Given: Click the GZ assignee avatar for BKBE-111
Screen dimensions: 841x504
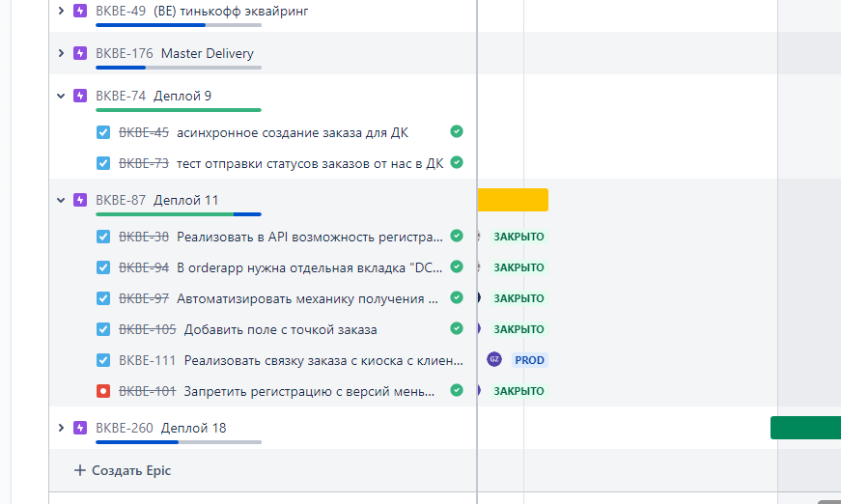Looking at the screenshot, I should [x=494, y=360].
